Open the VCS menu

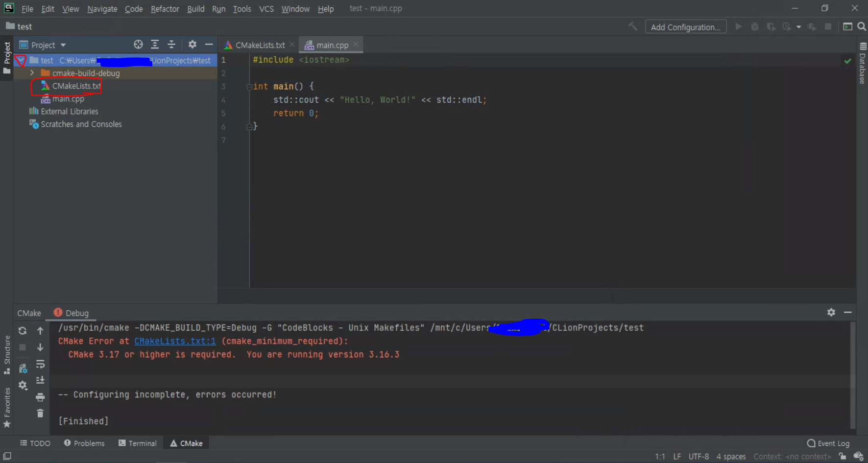point(266,8)
